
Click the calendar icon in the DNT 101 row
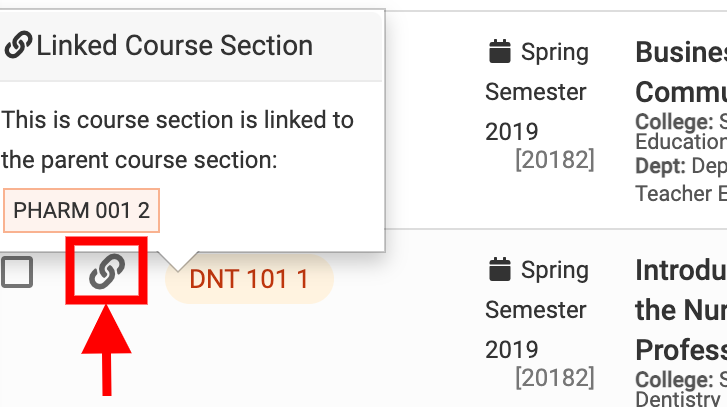pyautogui.click(x=499, y=270)
